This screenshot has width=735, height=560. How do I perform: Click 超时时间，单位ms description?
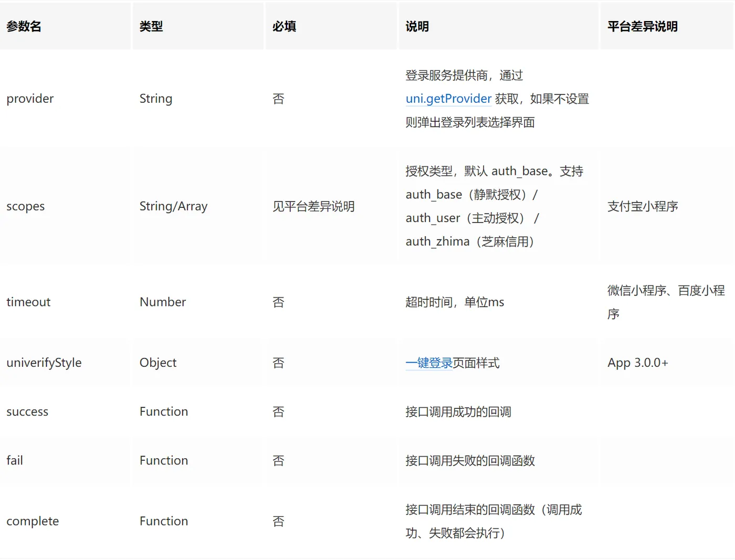(455, 302)
